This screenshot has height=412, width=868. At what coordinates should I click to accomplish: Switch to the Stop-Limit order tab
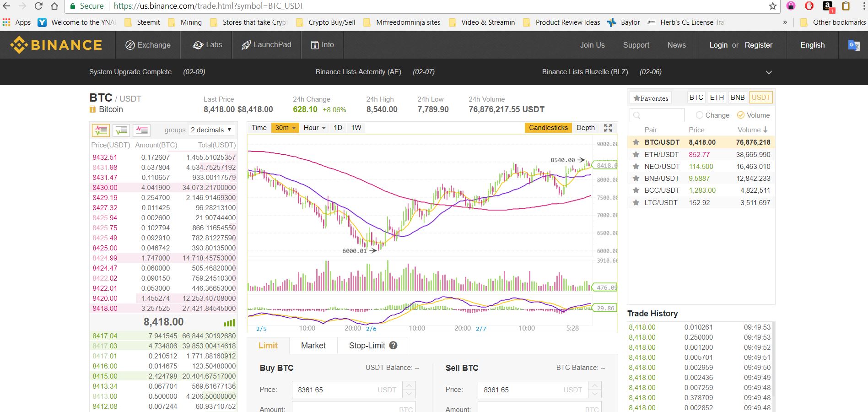click(x=373, y=346)
